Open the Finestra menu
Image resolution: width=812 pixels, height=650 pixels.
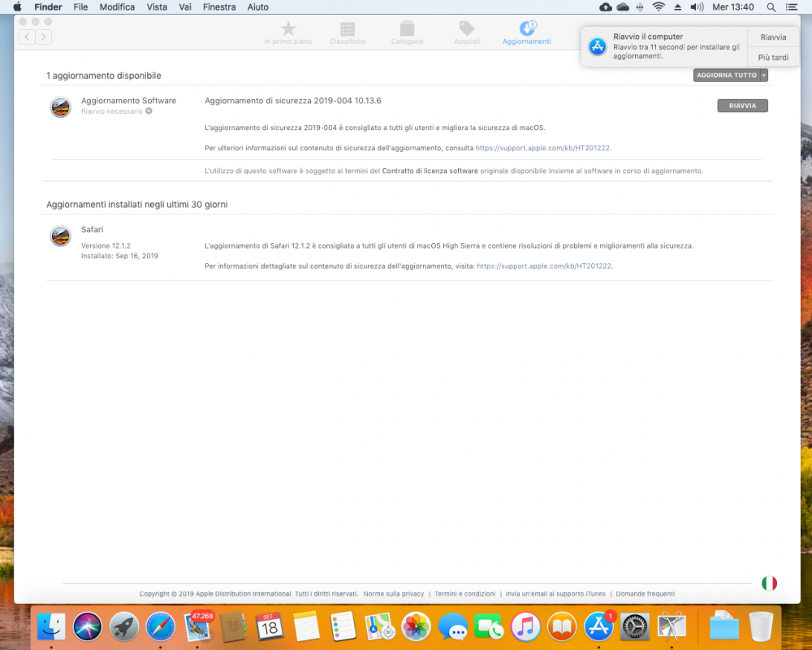[x=219, y=6]
